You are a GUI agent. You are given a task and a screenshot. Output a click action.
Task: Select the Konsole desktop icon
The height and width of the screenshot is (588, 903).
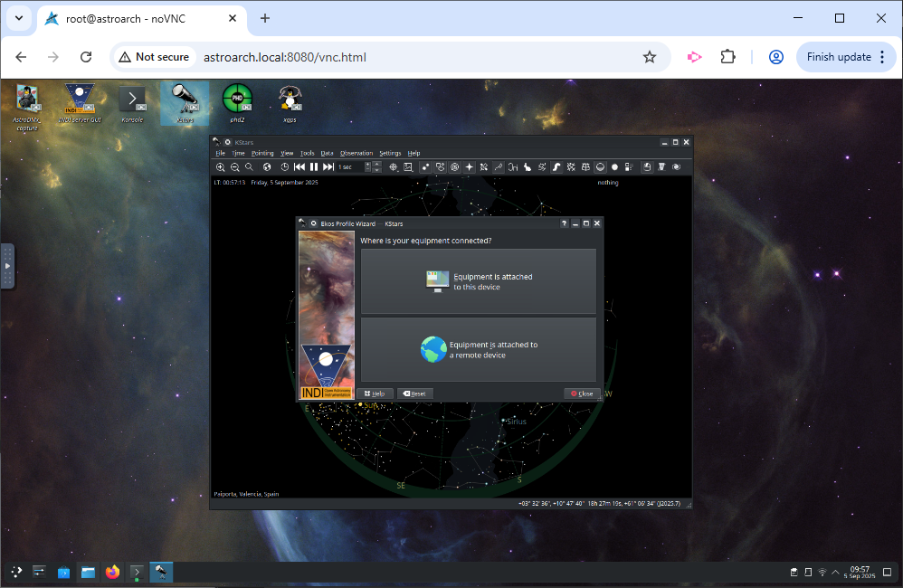click(x=132, y=104)
